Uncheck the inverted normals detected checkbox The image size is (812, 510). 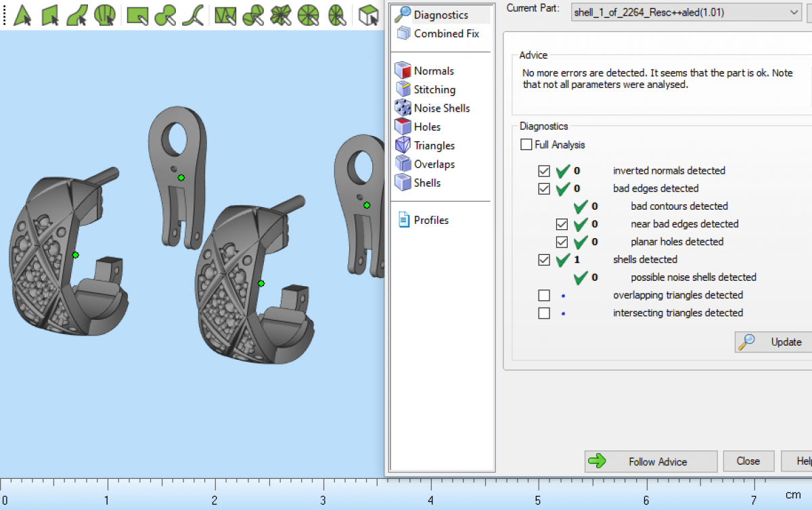coord(544,171)
